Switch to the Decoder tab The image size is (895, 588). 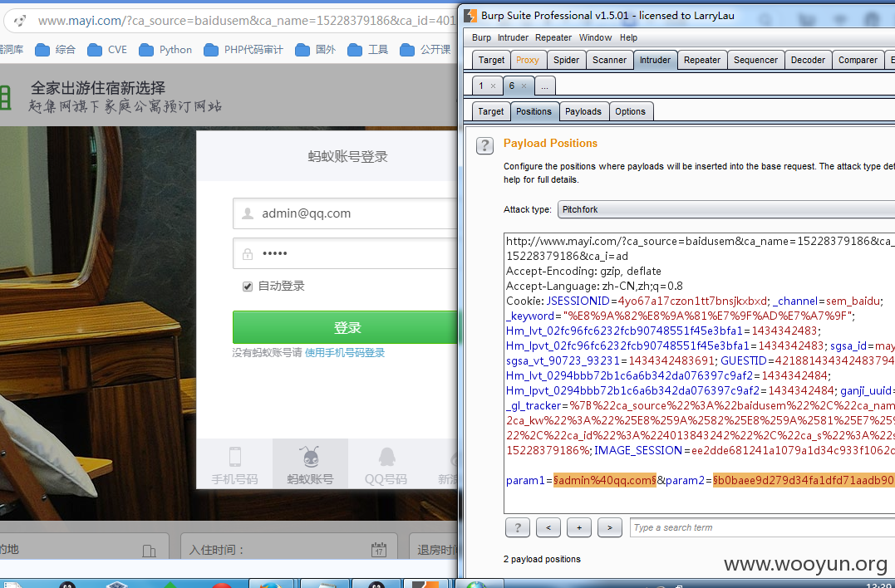pyautogui.click(x=808, y=60)
